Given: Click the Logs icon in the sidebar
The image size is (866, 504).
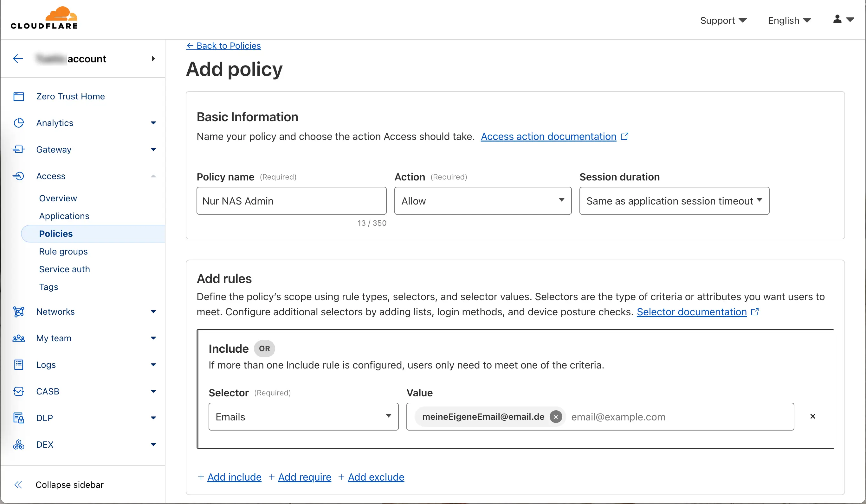Looking at the screenshot, I should 19,365.
